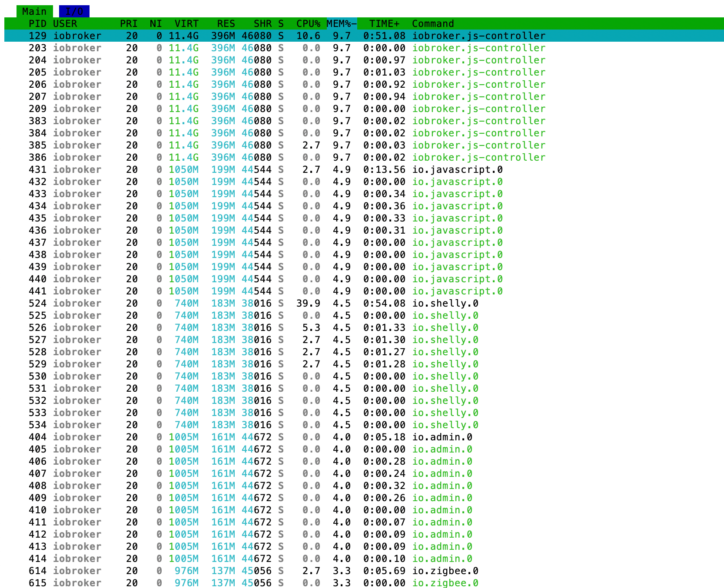724x588 pixels.
Task: Sort by TIME+ column header
Action: [x=385, y=23]
